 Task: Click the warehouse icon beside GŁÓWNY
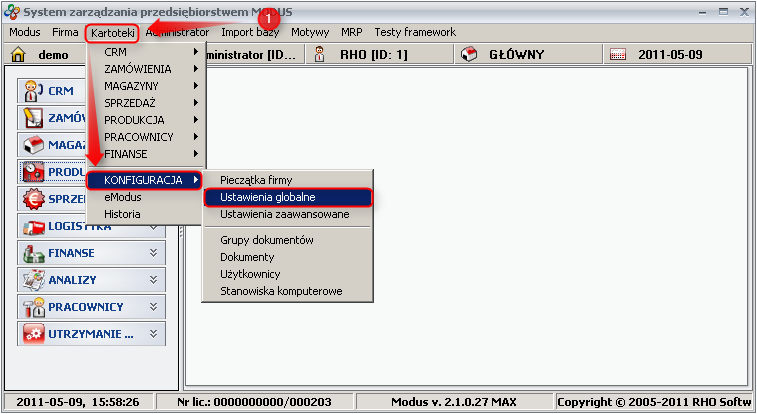469,55
